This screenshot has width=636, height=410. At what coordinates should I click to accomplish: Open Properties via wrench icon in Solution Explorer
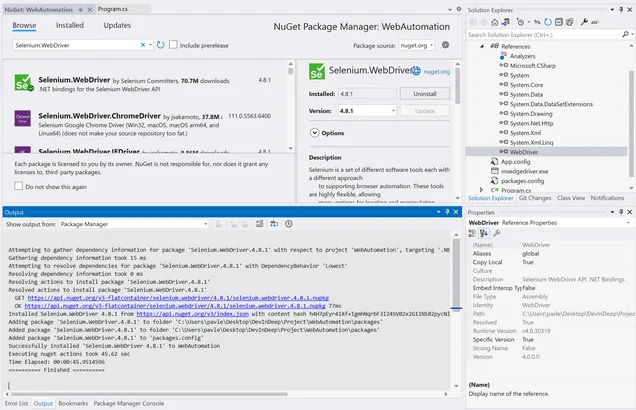(x=584, y=22)
